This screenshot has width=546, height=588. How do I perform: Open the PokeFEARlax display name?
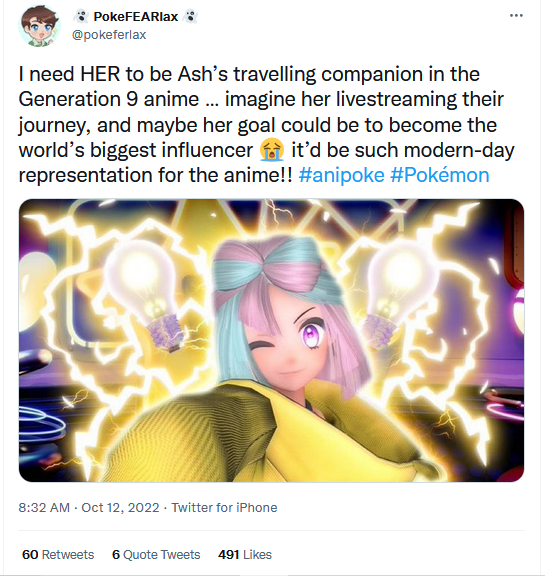coord(136,16)
